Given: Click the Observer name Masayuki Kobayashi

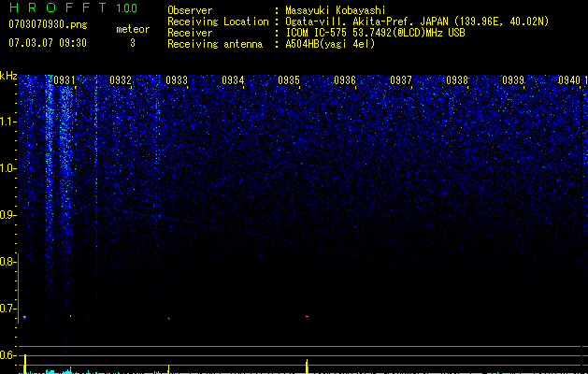Looking at the screenshot, I should tap(336, 10).
